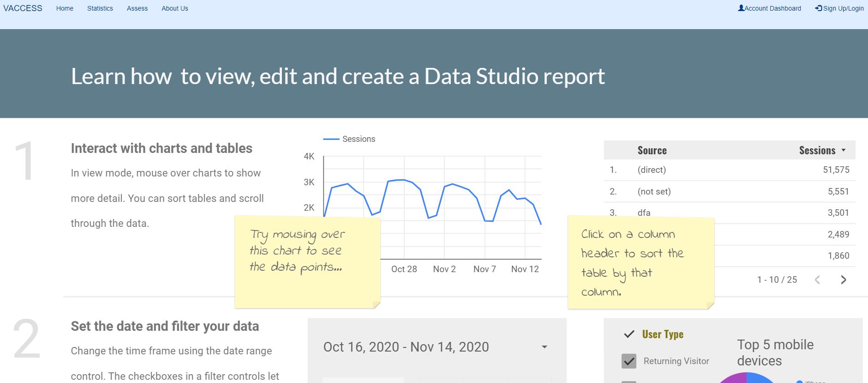Viewport: 868px width, 383px height.
Task: Click the Sessions legend entry
Action: (x=349, y=139)
